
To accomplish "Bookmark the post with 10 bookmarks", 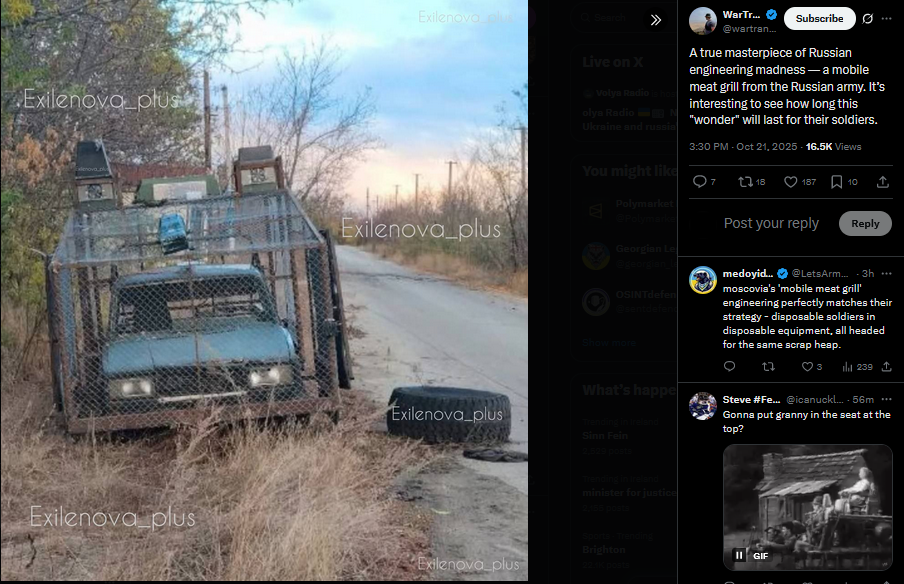I will 844,182.
